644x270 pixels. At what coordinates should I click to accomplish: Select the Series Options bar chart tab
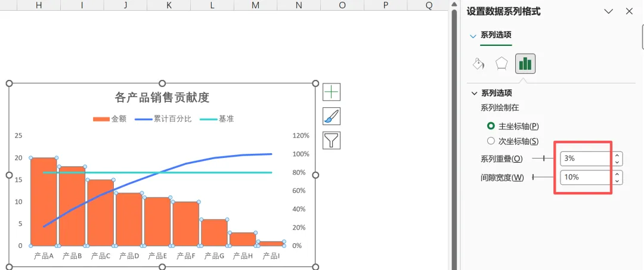[x=525, y=64]
